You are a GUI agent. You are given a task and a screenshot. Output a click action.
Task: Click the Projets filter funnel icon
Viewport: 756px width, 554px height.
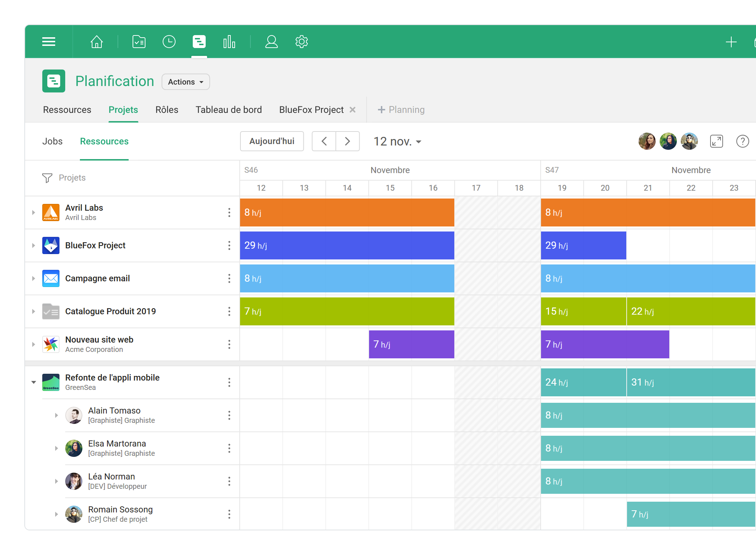point(47,178)
